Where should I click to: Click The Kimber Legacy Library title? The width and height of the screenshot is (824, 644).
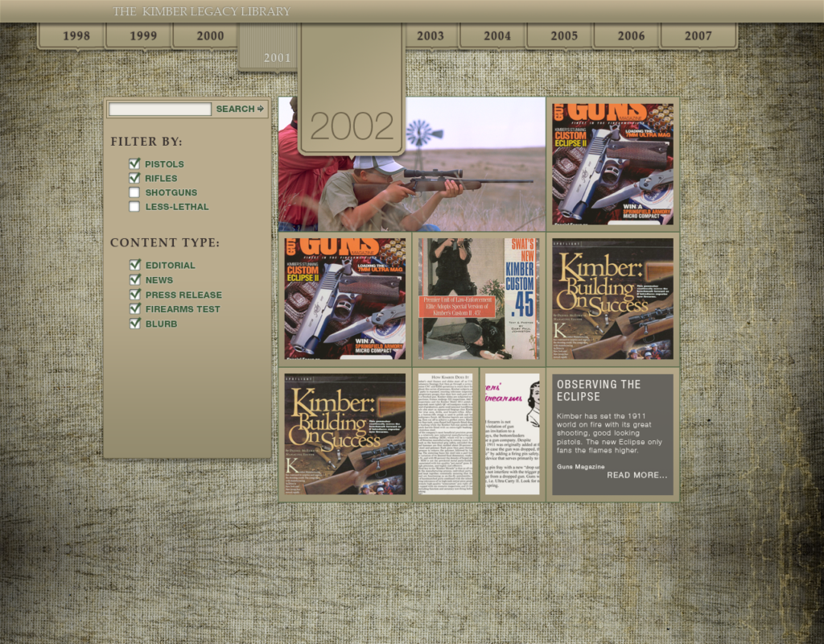coord(201,11)
